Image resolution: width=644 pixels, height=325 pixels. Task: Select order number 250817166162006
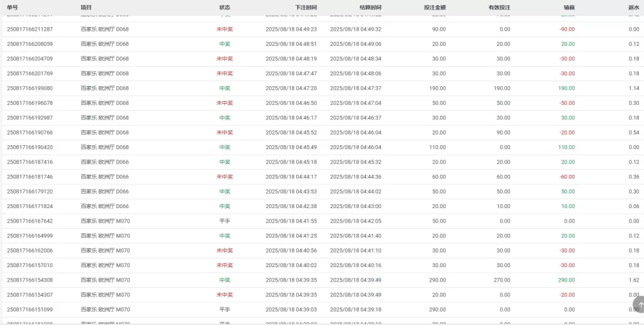(x=30, y=251)
